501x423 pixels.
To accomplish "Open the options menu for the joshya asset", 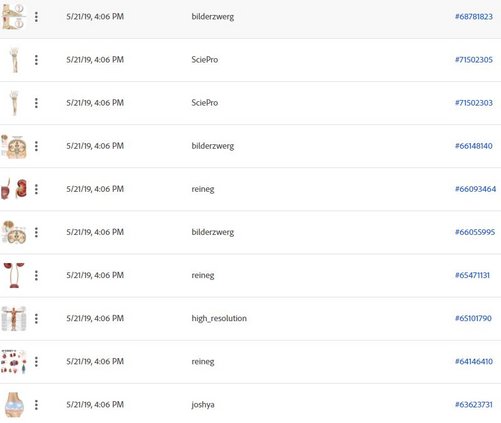I will 36,405.
